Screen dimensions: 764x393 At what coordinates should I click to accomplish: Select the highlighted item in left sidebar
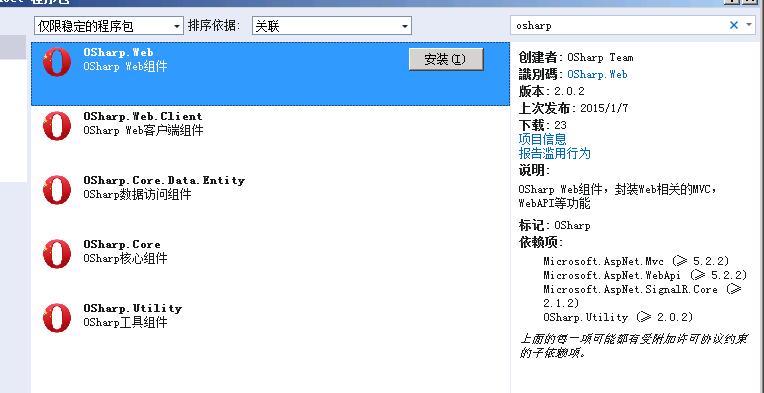(13, 47)
